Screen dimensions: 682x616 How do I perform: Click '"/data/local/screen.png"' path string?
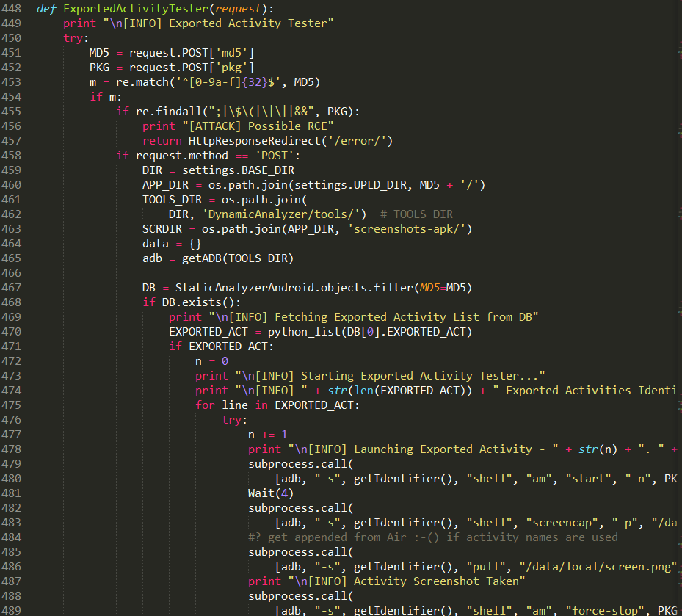click(x=598, y=567)
